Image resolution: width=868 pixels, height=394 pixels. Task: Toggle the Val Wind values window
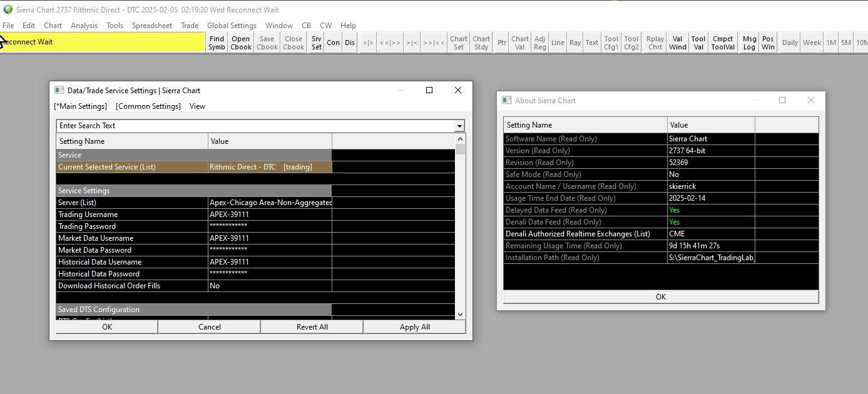(x=677, y=43)
